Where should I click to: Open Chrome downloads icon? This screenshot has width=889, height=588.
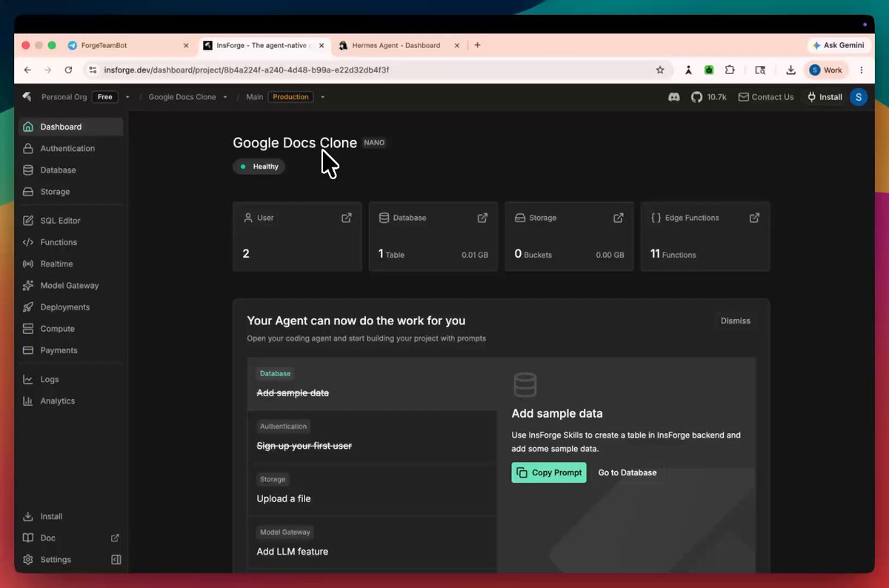(x=790, y=70)
